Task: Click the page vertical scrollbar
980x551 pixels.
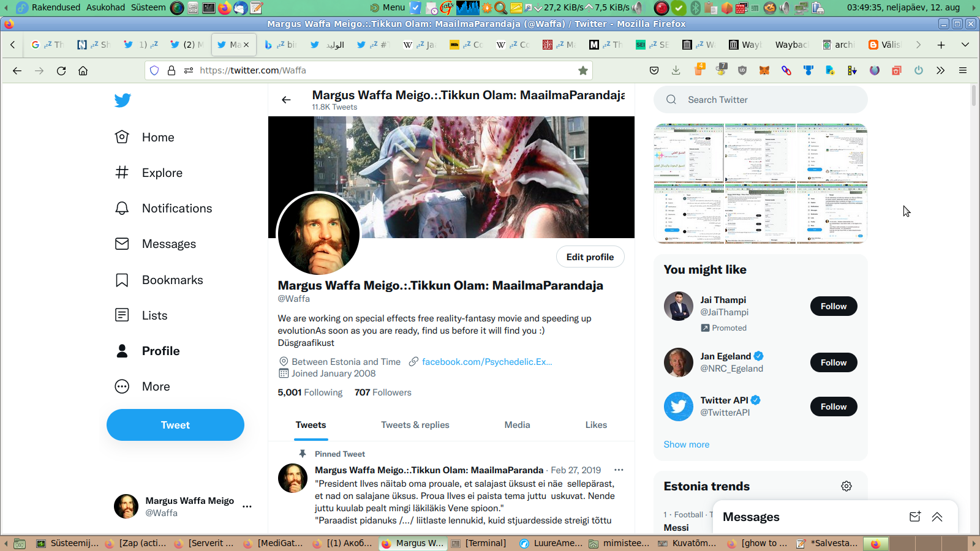Action: coord(974,97)
